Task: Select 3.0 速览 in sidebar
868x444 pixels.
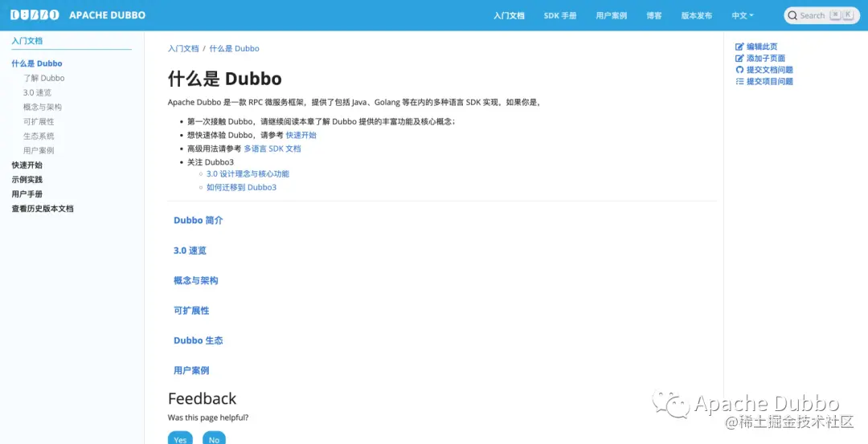Action: [37, 92]
